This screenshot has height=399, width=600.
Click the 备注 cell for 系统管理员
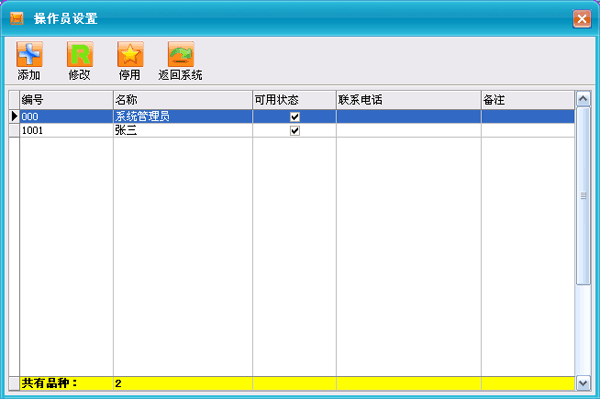[x=528, y=116]
